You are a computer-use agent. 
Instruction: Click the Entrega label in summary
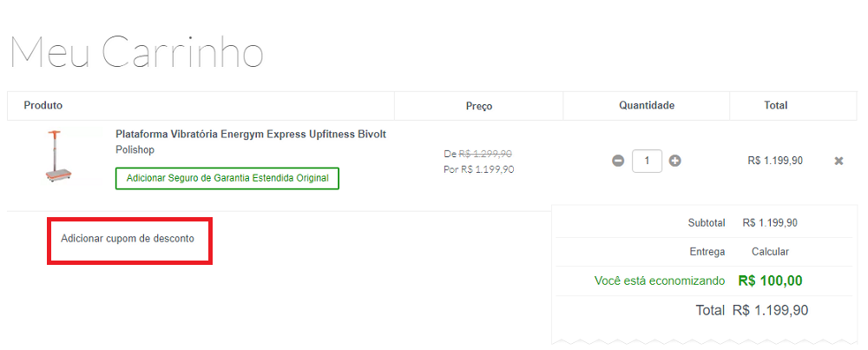[707, 252]
